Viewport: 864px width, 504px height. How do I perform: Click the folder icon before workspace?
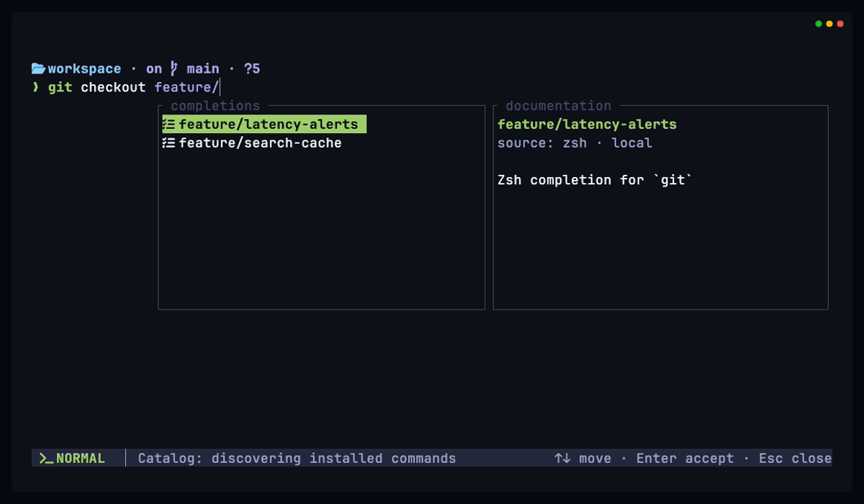pyautogui.click(x=39, y=68)
